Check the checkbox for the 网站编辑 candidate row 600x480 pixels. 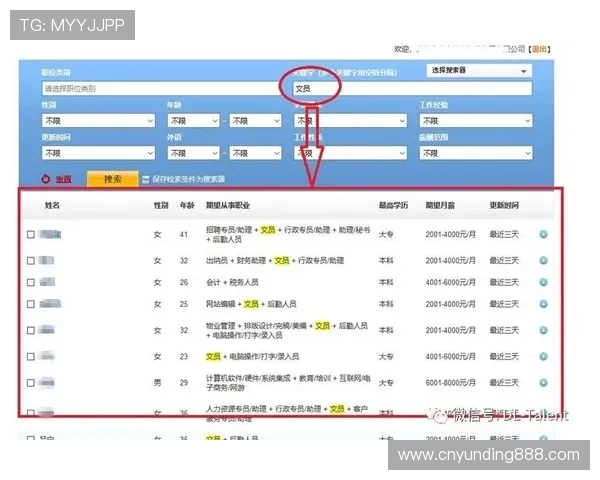tap(31, 304)
